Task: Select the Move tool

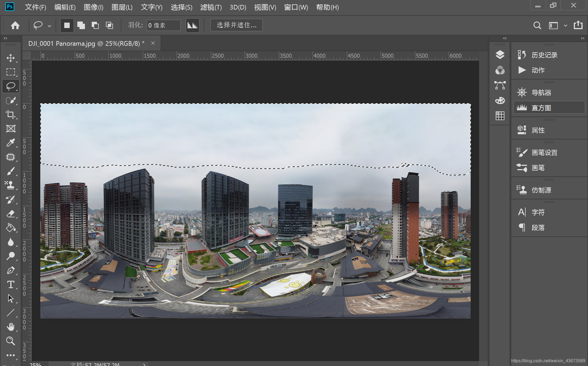Action: [x=11, y=58]
